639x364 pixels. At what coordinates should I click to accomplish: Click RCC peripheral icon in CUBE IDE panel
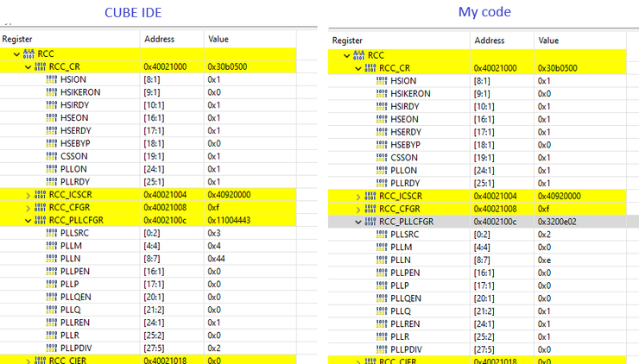pos(29,53)
